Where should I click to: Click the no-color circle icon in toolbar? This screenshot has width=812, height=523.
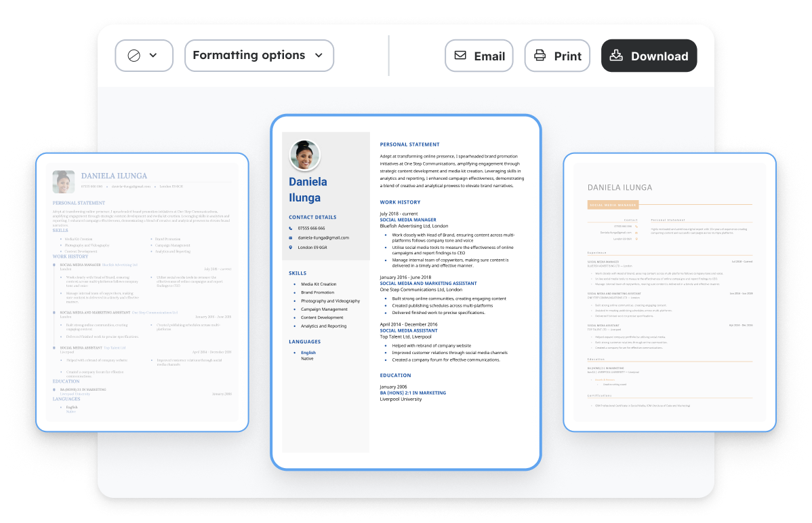point(134,56)
